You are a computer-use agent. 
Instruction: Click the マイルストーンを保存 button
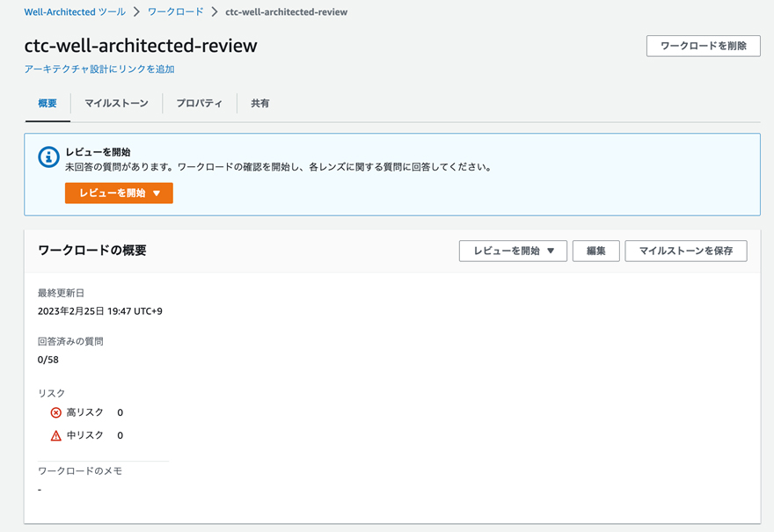pos(686,251)
